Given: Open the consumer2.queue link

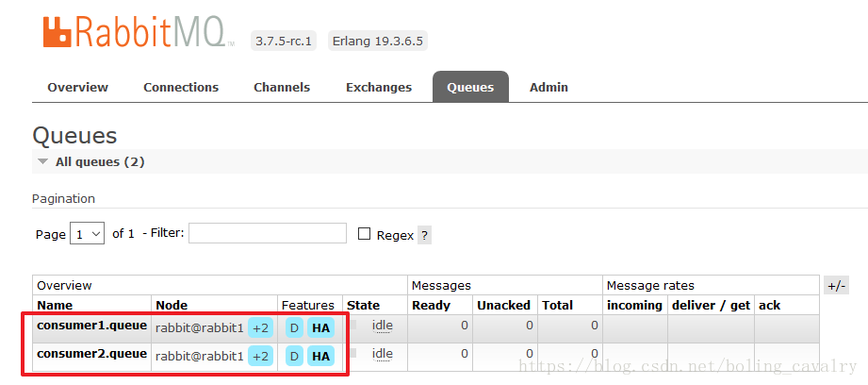Looking at the screenshot, I should point(92,354).
